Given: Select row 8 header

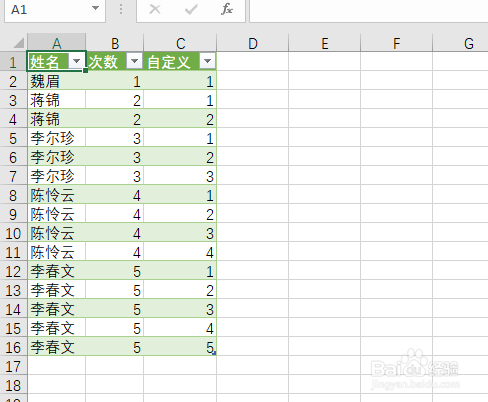Looking at the screenshot, I should (13, 195).
